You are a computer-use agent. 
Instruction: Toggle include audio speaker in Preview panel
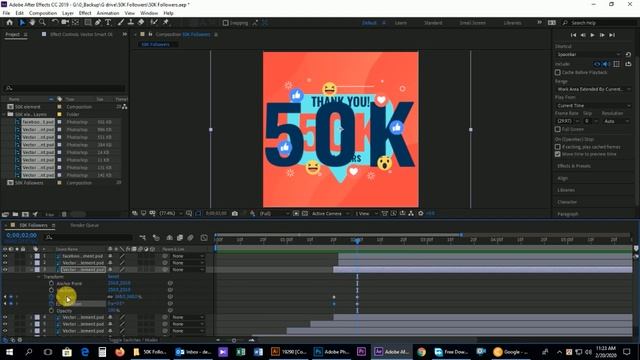[606, 64]
